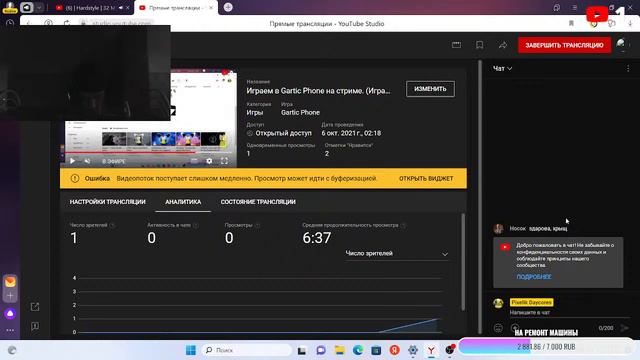Click the bookmark icon in Studio header
This screenshot has height=360, width=640.
tap(480, 45)
